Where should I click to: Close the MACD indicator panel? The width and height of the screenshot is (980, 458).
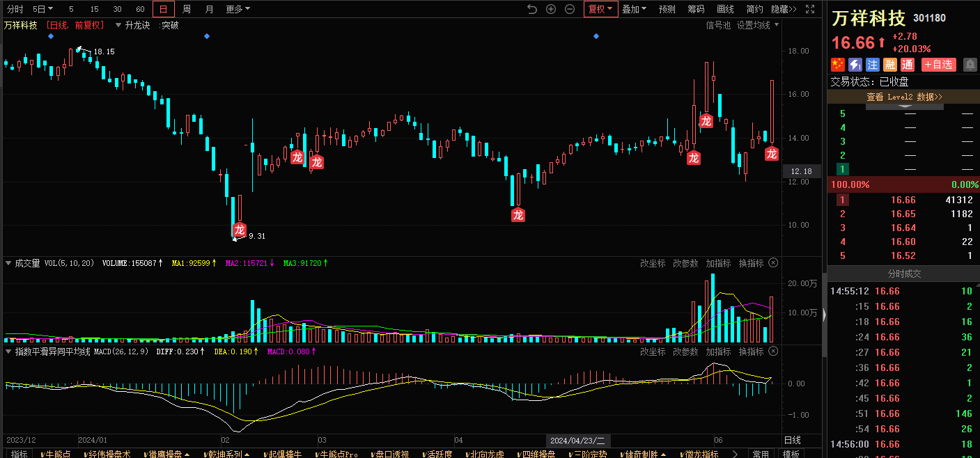click(772, 352)
